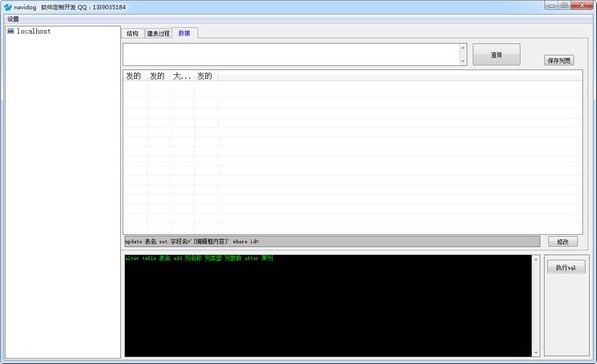The image size is (597, 364).
Task: Click inside the black SQL console
Action: point(328,305)
